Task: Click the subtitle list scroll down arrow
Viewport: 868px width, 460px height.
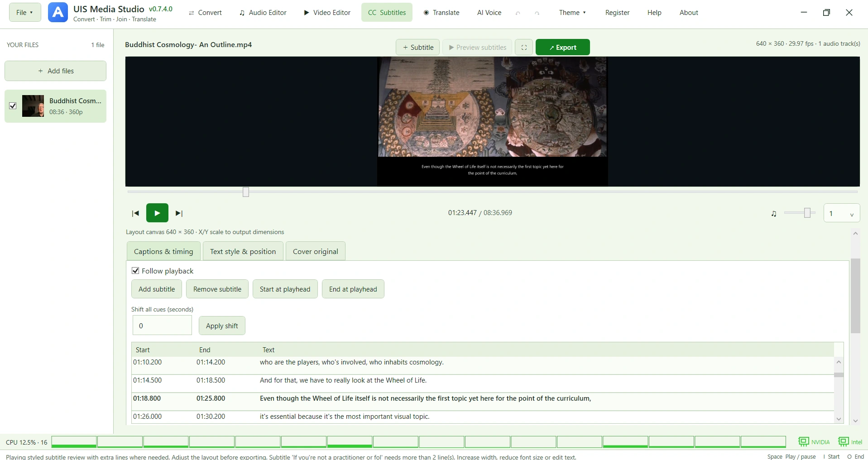Action: pos(839,419)
